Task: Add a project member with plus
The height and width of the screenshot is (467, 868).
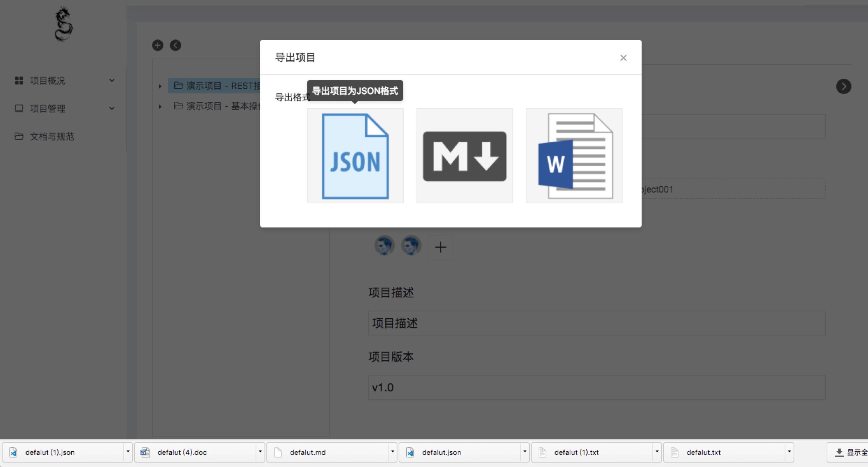Action: (x=440, y=247)
